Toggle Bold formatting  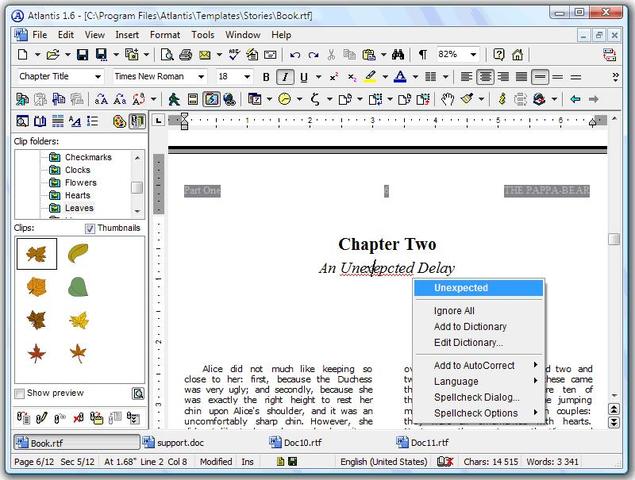(x=266, y=77)
